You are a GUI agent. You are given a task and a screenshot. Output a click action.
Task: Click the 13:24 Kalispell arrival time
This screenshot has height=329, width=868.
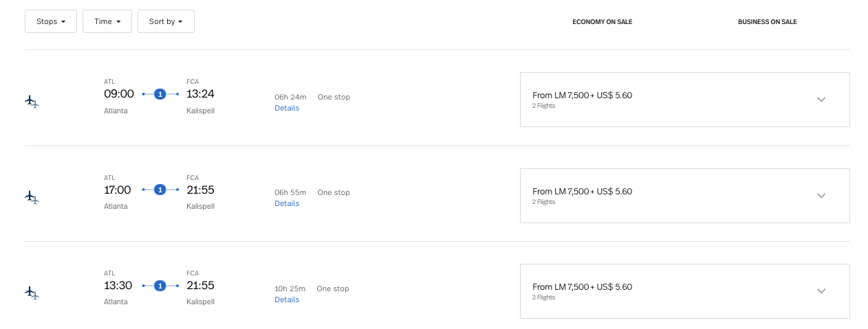click(x=200, y=94)
